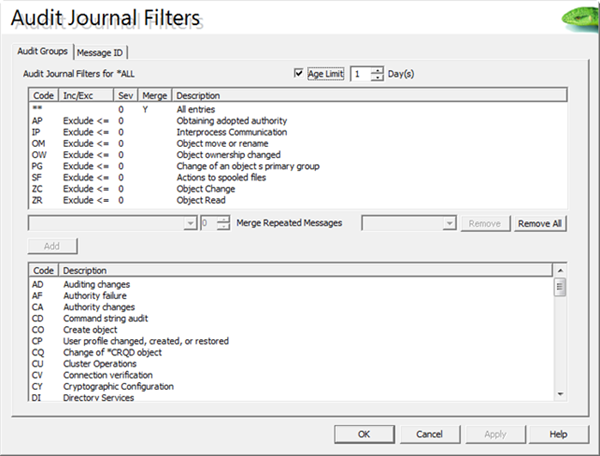Open Help for Audit Journal Filters

tap(558, 434)
